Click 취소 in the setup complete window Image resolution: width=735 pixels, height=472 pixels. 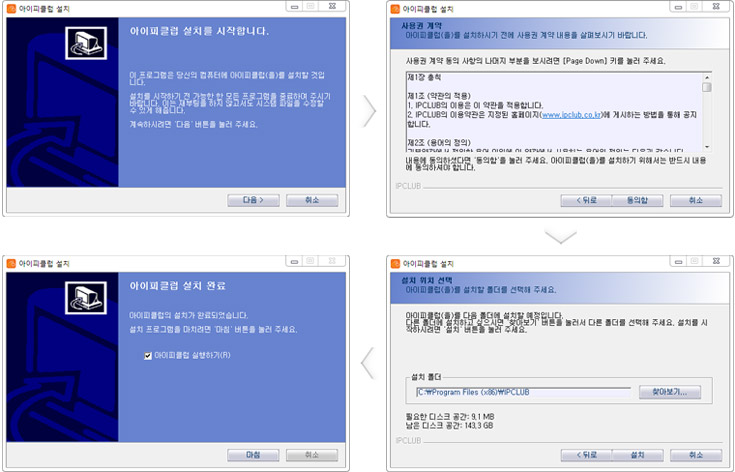point(312,455)
